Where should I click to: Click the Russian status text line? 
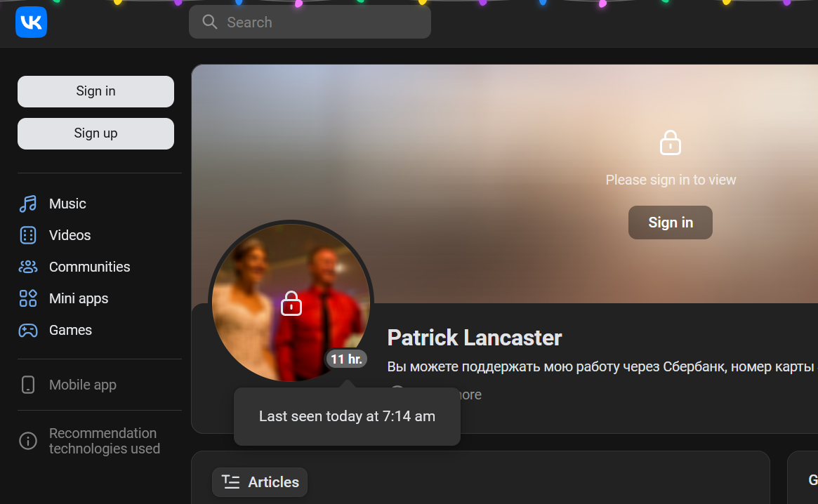pos(601,367)
